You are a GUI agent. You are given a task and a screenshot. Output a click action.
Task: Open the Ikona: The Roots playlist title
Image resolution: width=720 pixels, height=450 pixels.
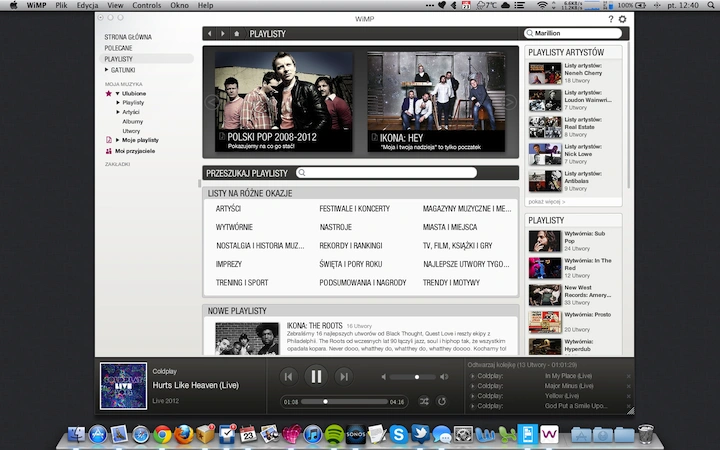[x=315, y=326]
